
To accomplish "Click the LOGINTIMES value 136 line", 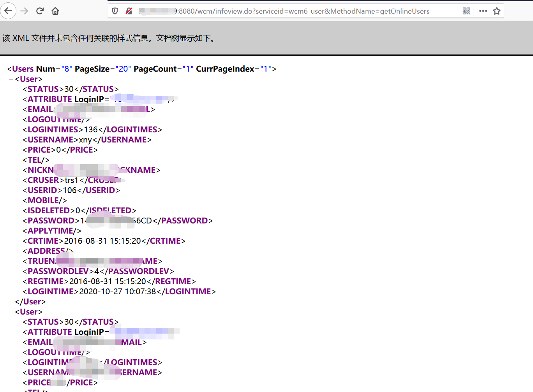I will pos(92,130).
